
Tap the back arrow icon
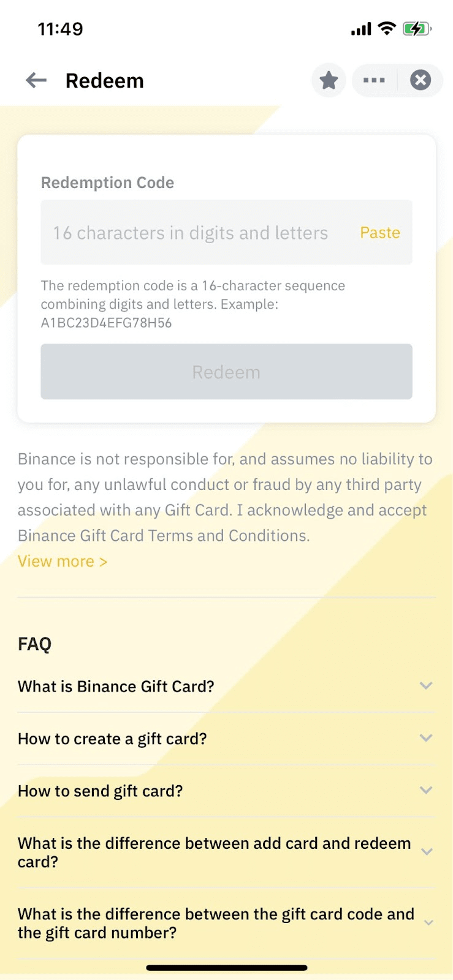(x=36, y=80)
